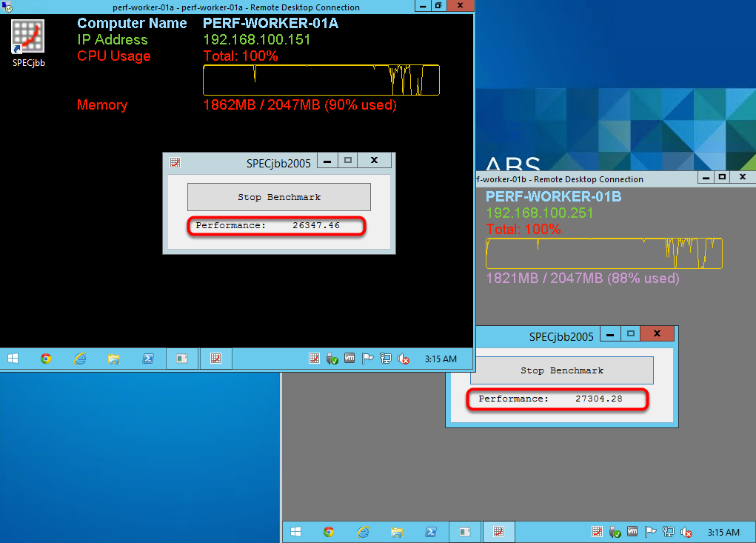Minimize perf-worker-01b Remote Desktop window
This screenshot has height=543, width=756.
coord(706,178)
